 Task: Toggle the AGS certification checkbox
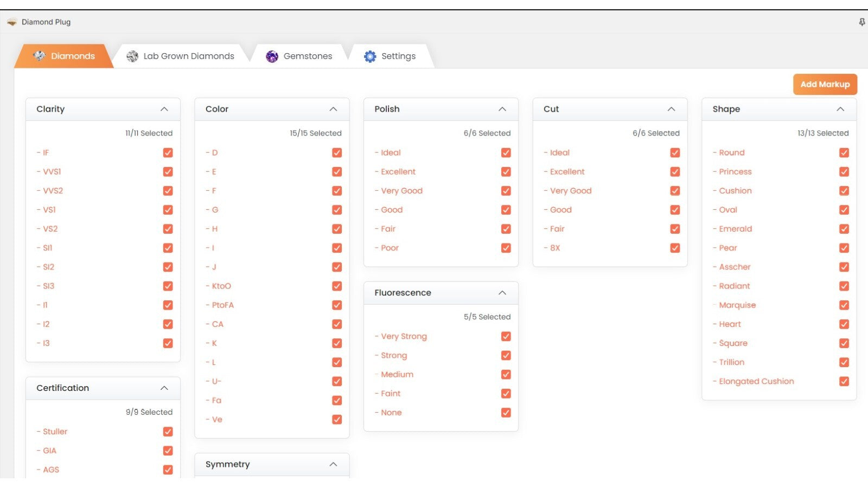168,470
